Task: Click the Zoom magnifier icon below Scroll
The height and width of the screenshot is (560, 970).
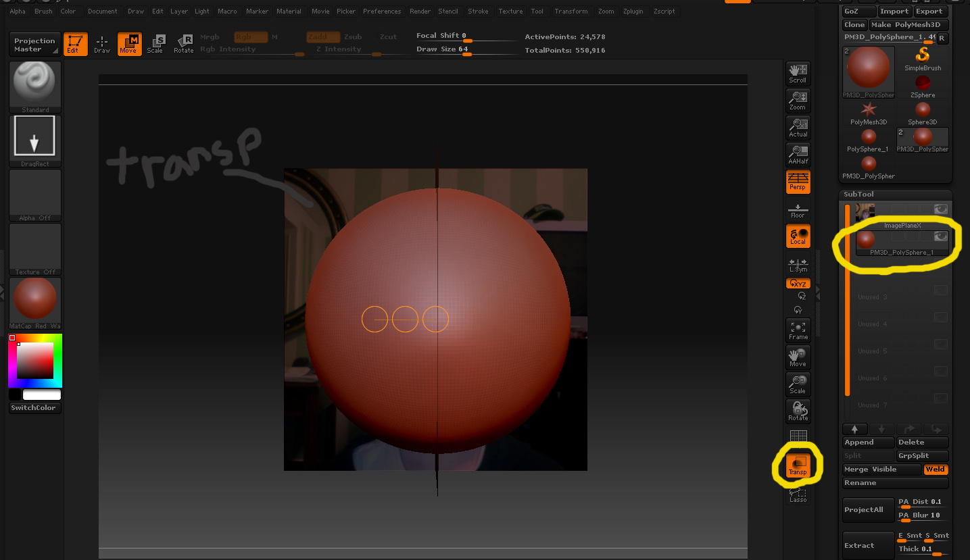Action: [x=798, y=101]
